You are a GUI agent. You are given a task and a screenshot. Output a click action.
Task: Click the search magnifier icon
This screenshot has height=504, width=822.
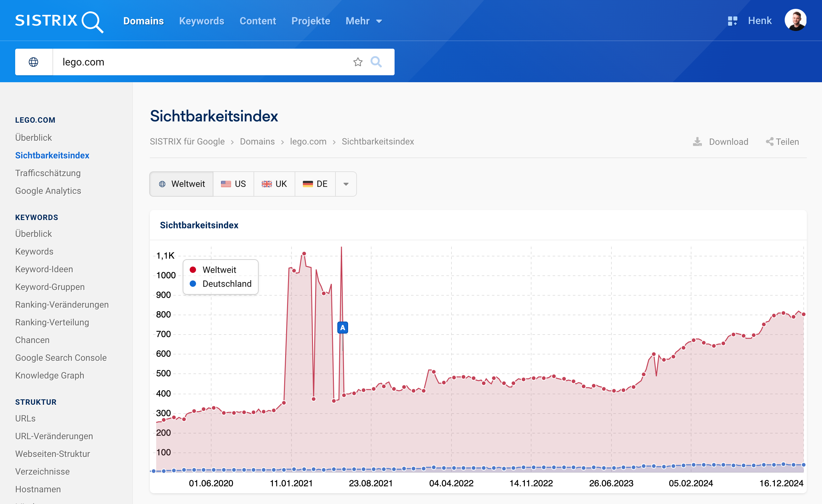click(x=376, y=62)
